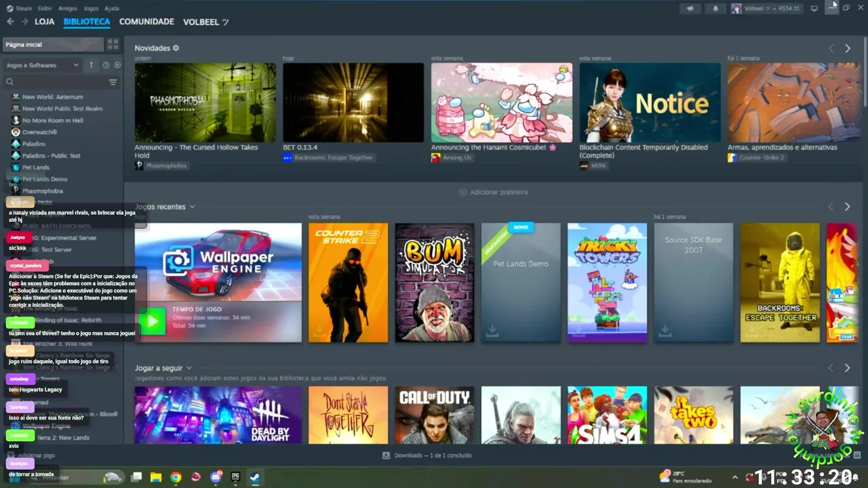Open the Ajuda menu
Viewport: 868px width, 488px height.
[x=112, y=8]
